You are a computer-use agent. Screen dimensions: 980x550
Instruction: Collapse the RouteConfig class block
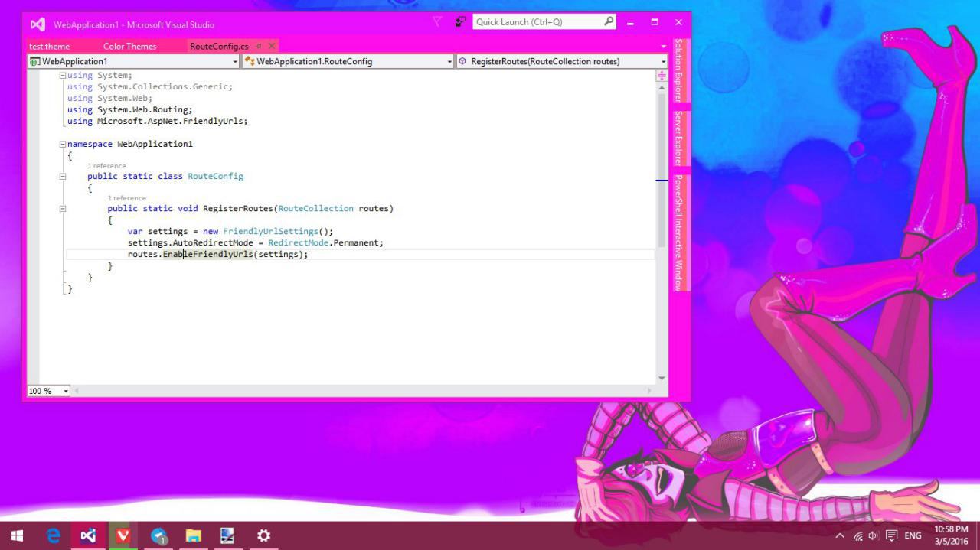coord(63,176)
